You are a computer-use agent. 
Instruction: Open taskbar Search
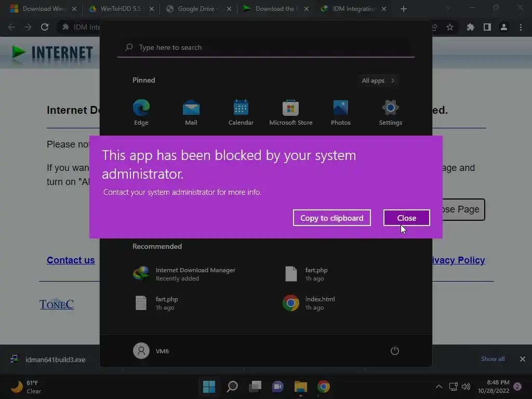[x=232, y=387]
